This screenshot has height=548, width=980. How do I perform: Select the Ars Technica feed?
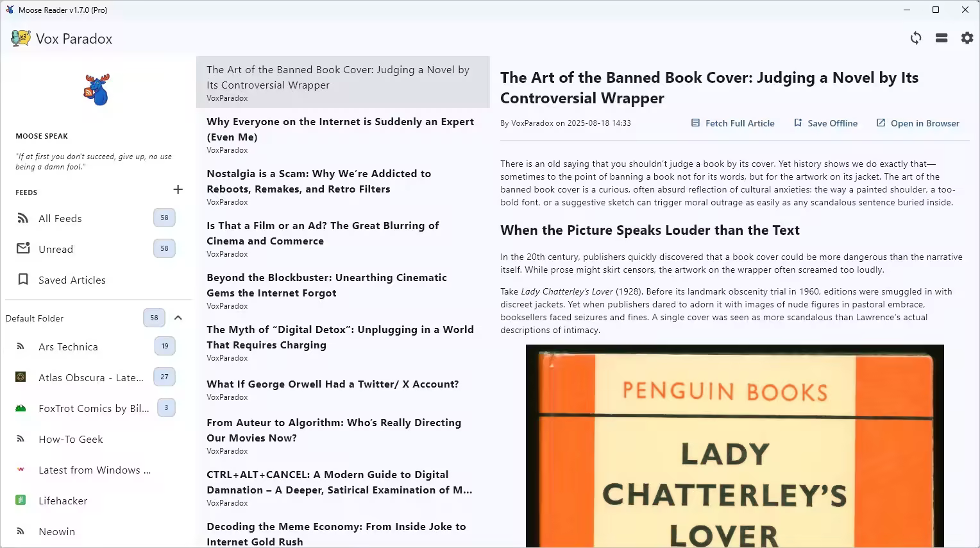click(x=99, y=347)
